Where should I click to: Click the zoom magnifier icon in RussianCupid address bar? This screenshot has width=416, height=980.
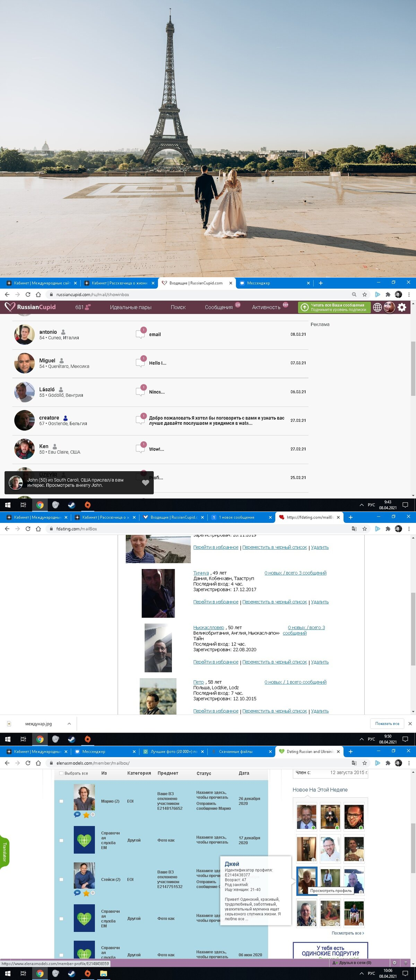[x=354, y=295]
